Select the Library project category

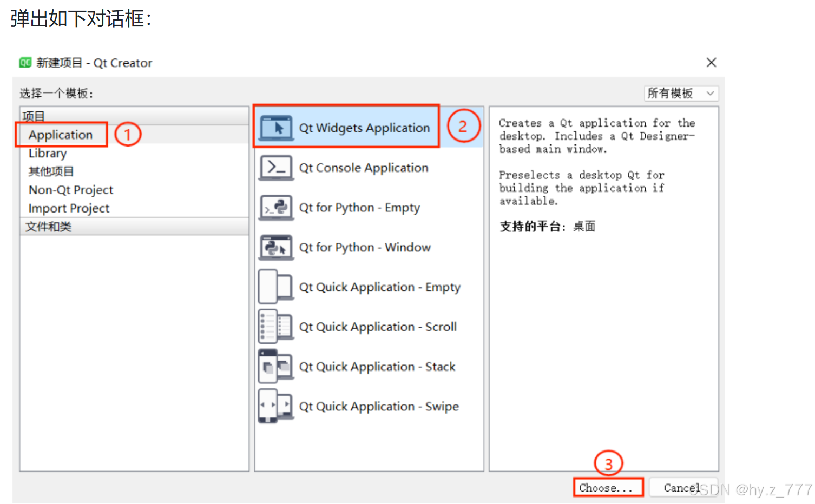click(48, 153)
